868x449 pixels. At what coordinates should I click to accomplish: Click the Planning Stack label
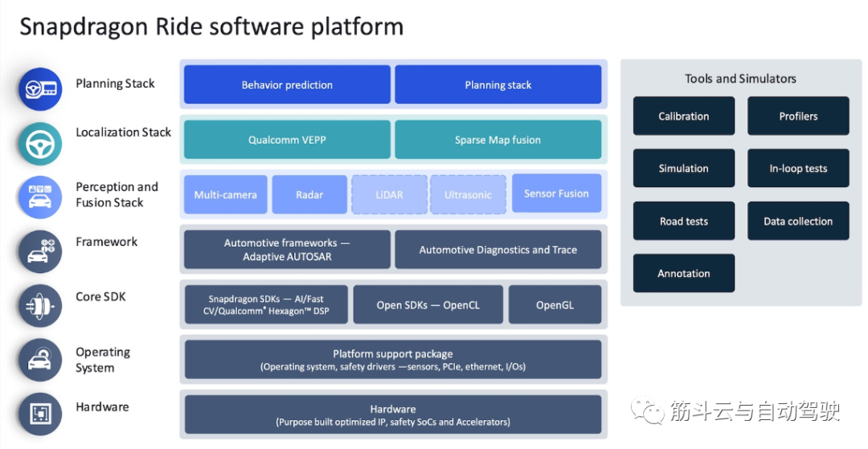115,84
